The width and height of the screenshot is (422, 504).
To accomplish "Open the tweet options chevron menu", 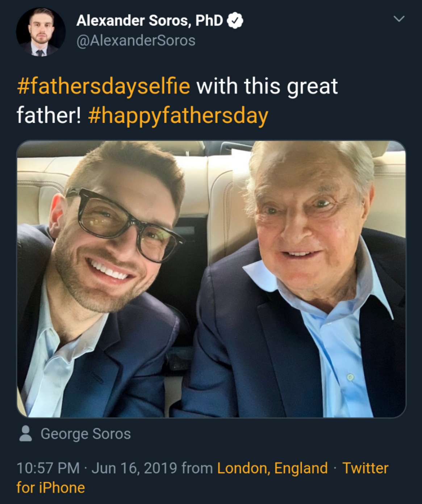I will [398, 19].
